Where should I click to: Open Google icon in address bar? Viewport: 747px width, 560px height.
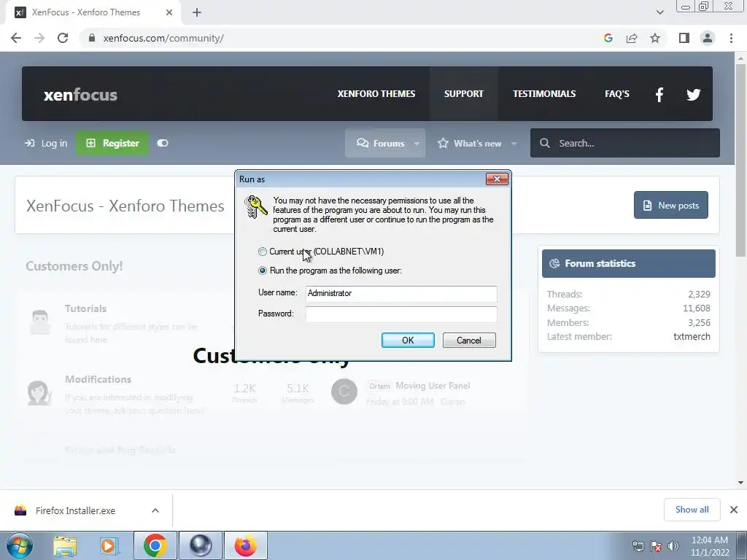608,38
